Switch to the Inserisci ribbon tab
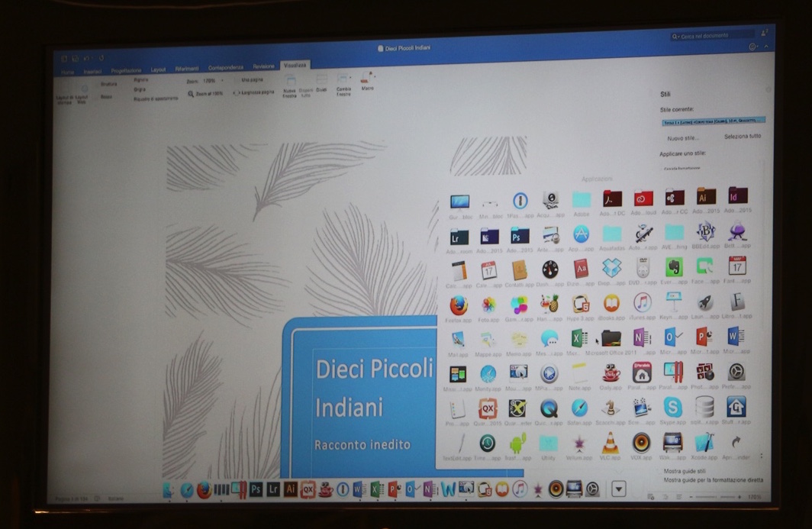812x529 pixels. coord(92,72)
